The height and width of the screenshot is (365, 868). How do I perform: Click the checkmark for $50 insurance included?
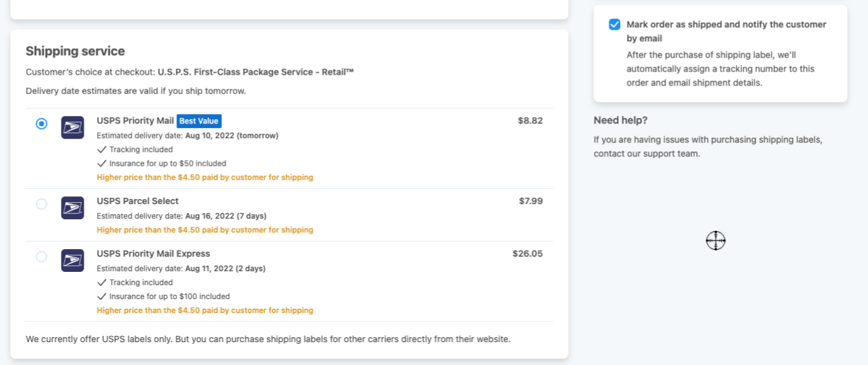tap(102, 163)
